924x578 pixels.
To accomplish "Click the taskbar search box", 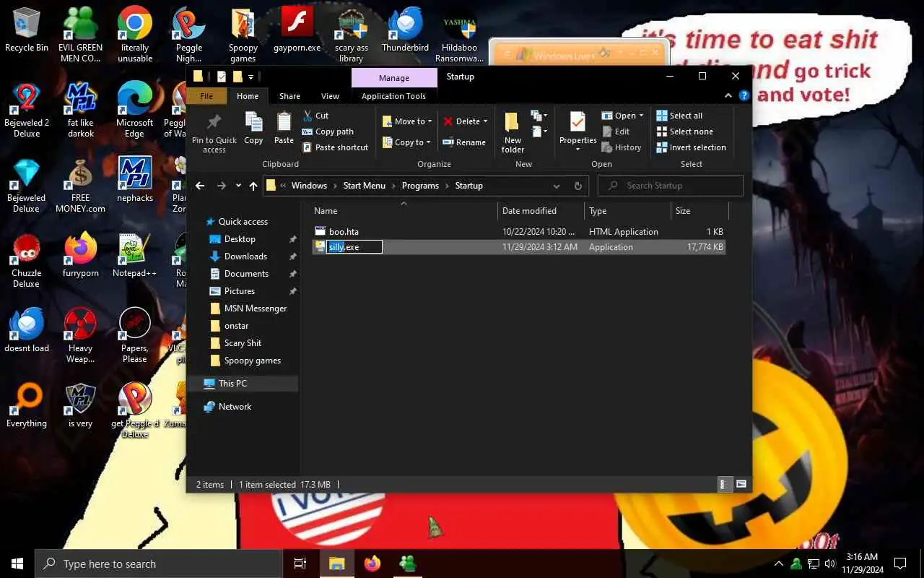I will pos(159,564).
